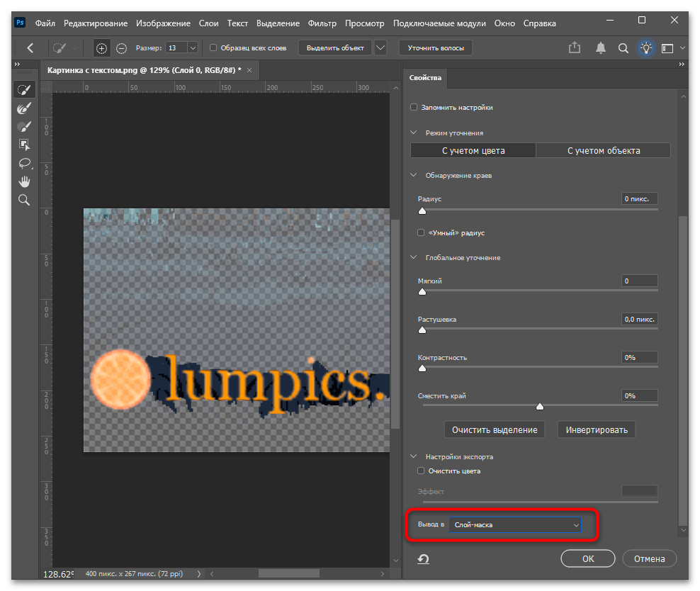
Task: Click the Инвертировать button
Action: [597, 430]
